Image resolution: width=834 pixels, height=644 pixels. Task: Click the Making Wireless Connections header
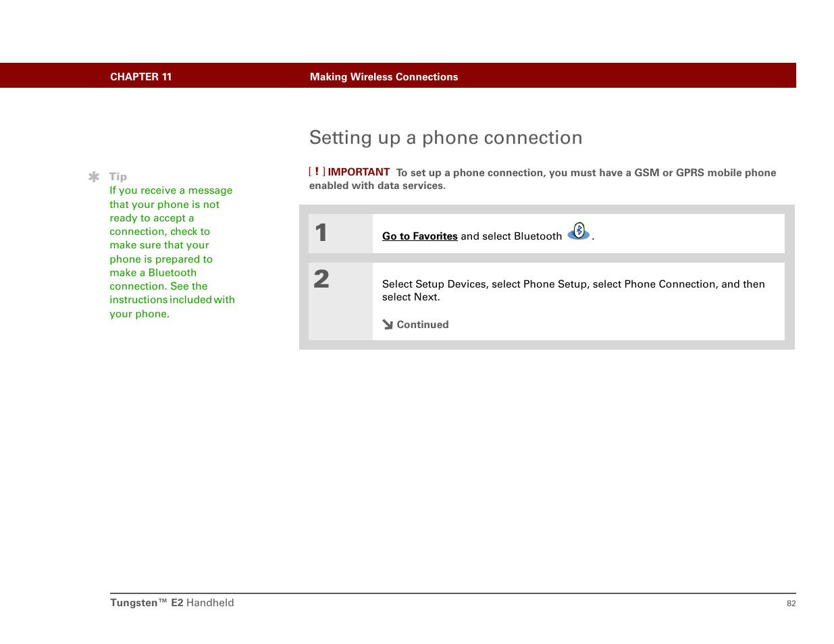(x=384, y=77)
